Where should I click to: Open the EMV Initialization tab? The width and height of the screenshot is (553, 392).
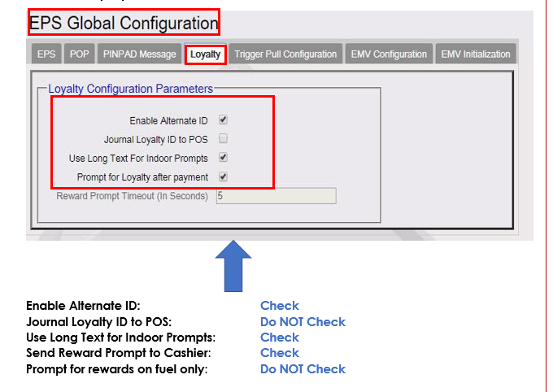click(x=476, y=54)
